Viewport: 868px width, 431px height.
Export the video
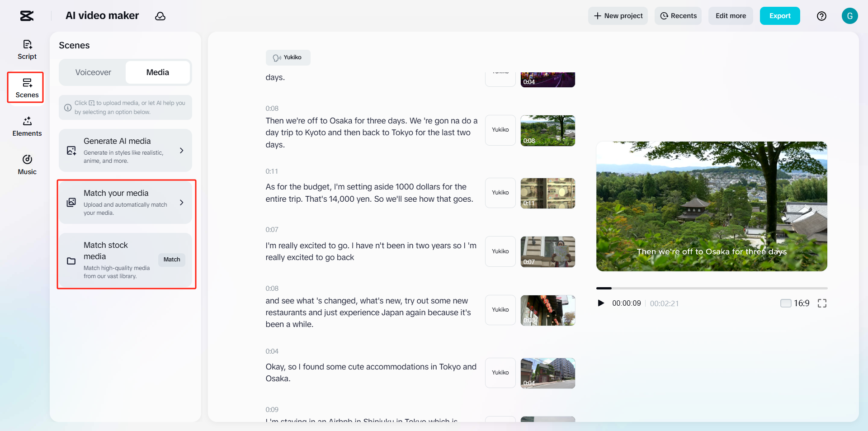pyautogui.click(x=780, y=16)
